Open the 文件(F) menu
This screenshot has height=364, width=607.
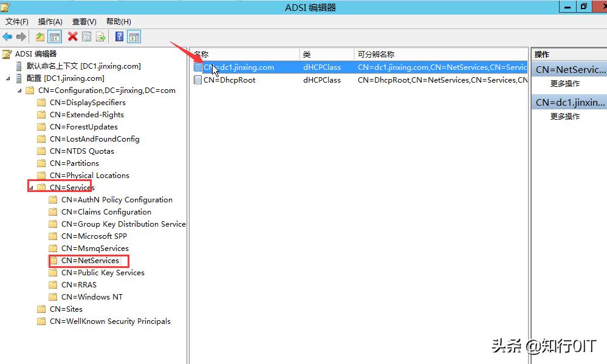tap(16, 22)
